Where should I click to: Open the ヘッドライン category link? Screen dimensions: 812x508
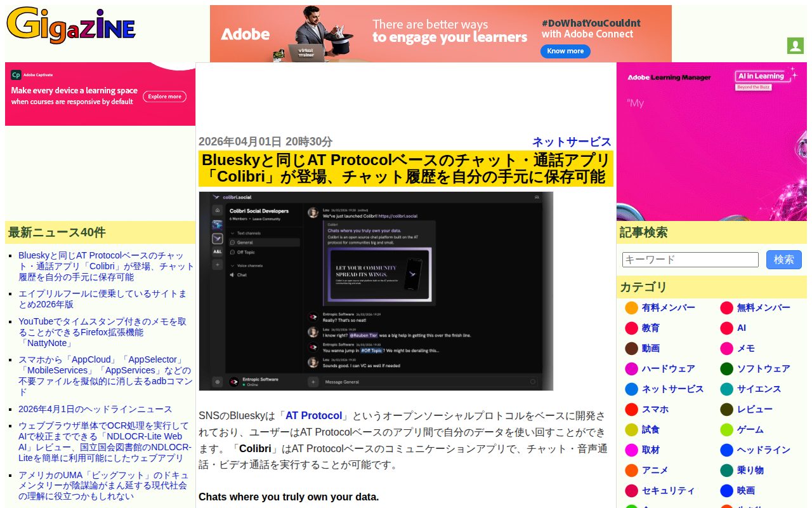(764, 450)
